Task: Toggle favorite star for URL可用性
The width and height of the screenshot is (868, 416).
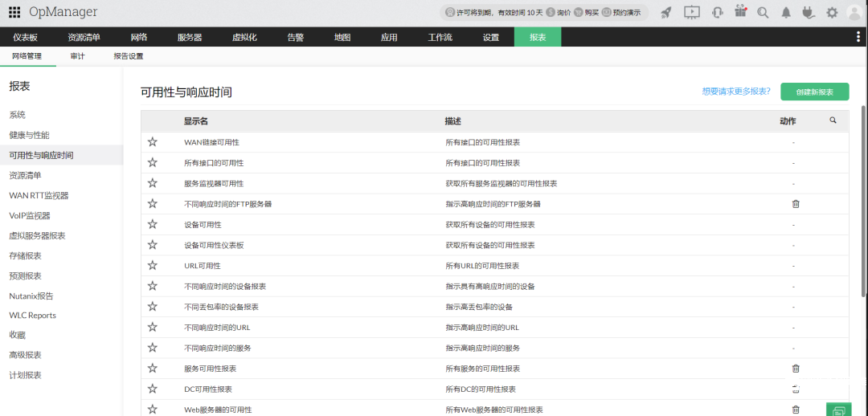Action: pos(153,266)
